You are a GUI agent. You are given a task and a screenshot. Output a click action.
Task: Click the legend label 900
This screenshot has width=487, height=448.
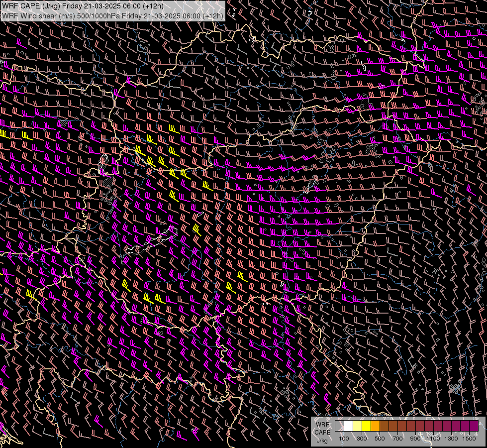tap(415, 439)
